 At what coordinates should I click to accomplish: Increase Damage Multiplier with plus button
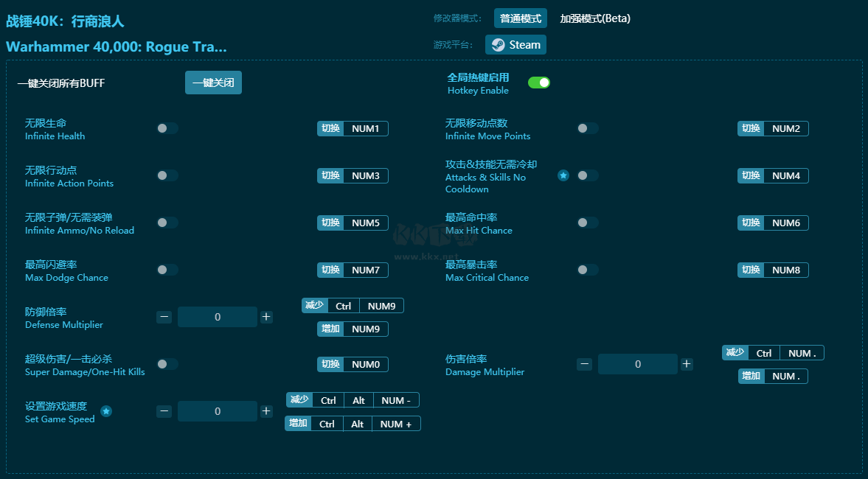click(x=687, y=364)
